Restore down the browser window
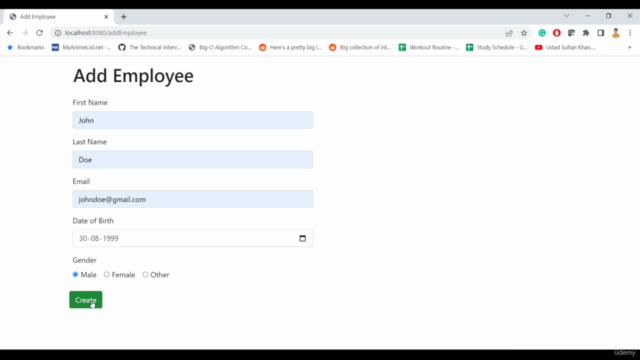Screen dimensions: 640x360 [x=609, y=16]
